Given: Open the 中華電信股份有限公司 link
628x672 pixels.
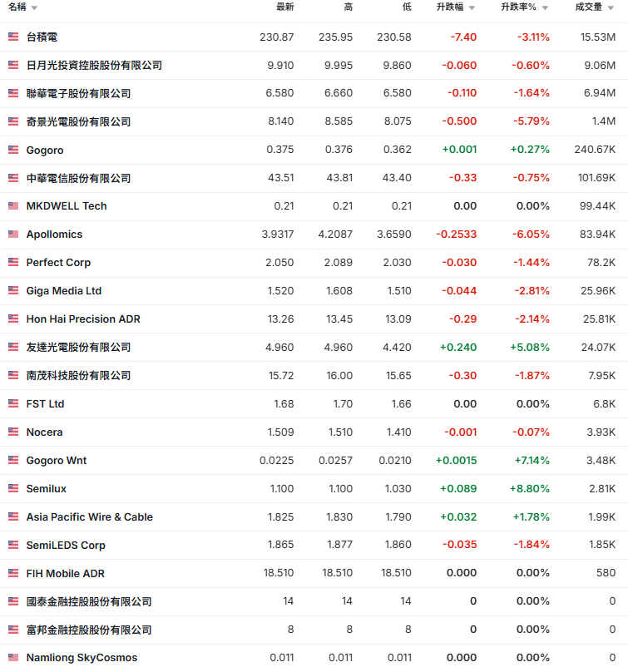Looking at the screenshot, I should tap(78, 178).
